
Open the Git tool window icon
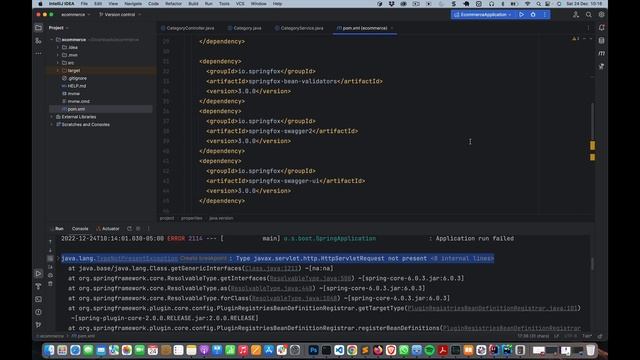[x=38, y=325]
